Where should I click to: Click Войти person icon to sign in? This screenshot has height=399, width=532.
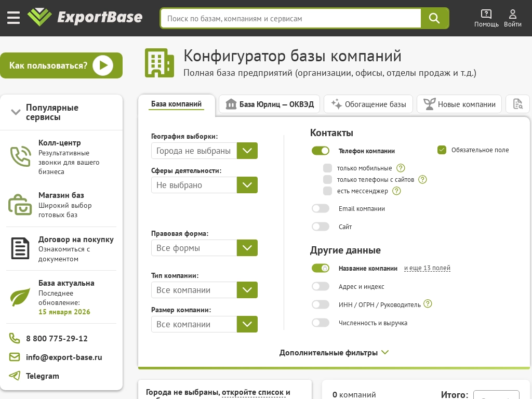512,14
